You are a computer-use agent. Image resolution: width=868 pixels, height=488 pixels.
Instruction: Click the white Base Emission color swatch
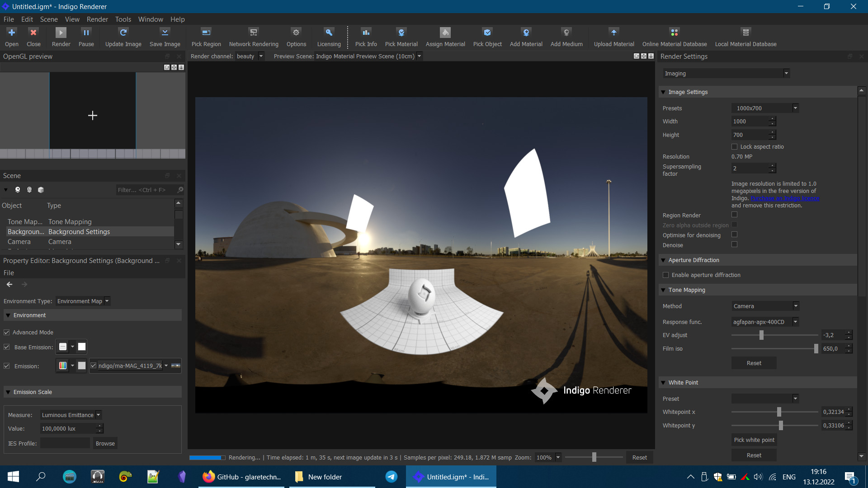[x=82, y=347]
